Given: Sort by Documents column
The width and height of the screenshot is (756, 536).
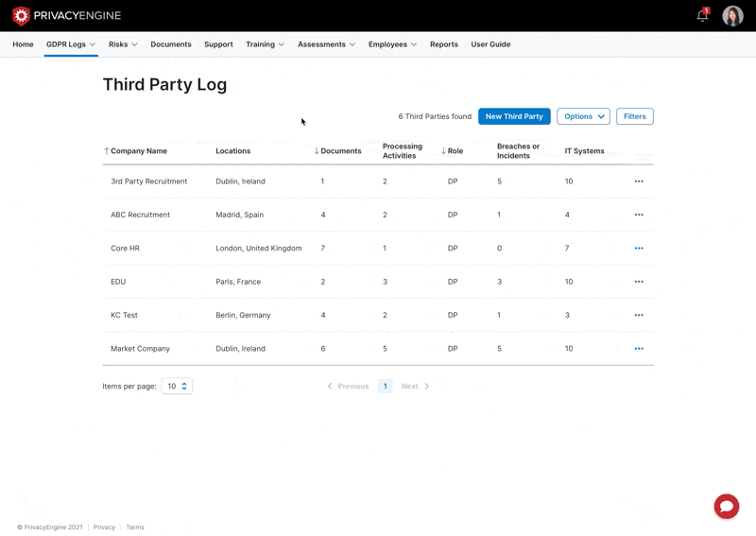Looking at the screenshot, I should tap(337, 151).
